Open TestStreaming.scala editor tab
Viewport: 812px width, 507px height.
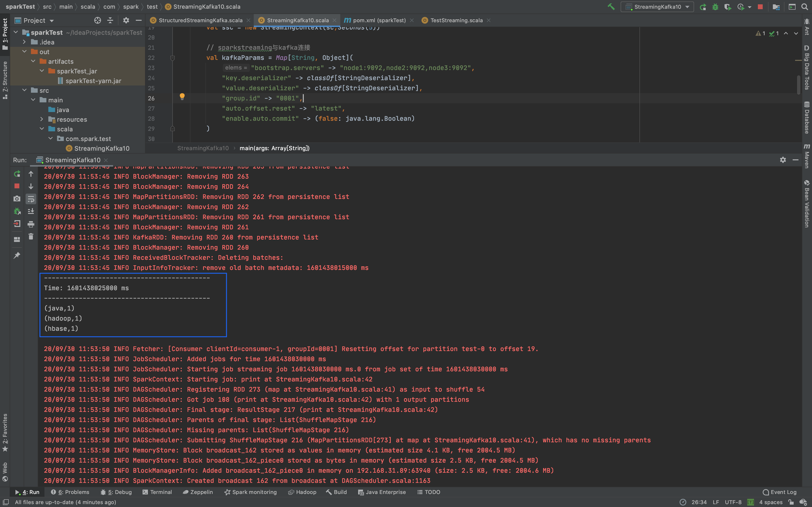[456, 21]
